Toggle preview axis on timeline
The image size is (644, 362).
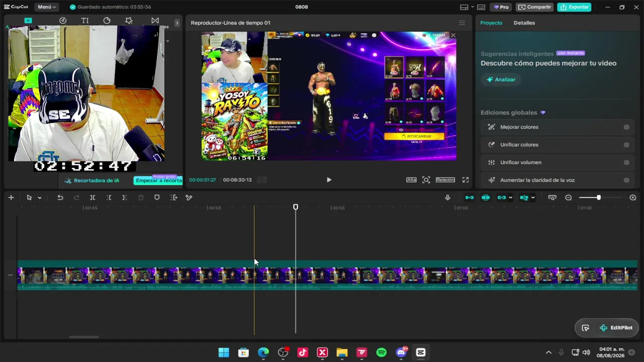[524, 198]
